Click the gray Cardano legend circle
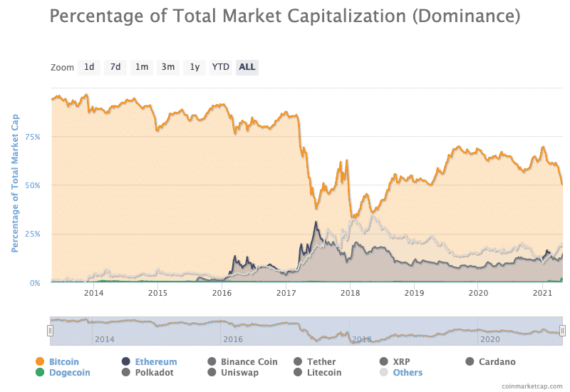 coord(470,362)
